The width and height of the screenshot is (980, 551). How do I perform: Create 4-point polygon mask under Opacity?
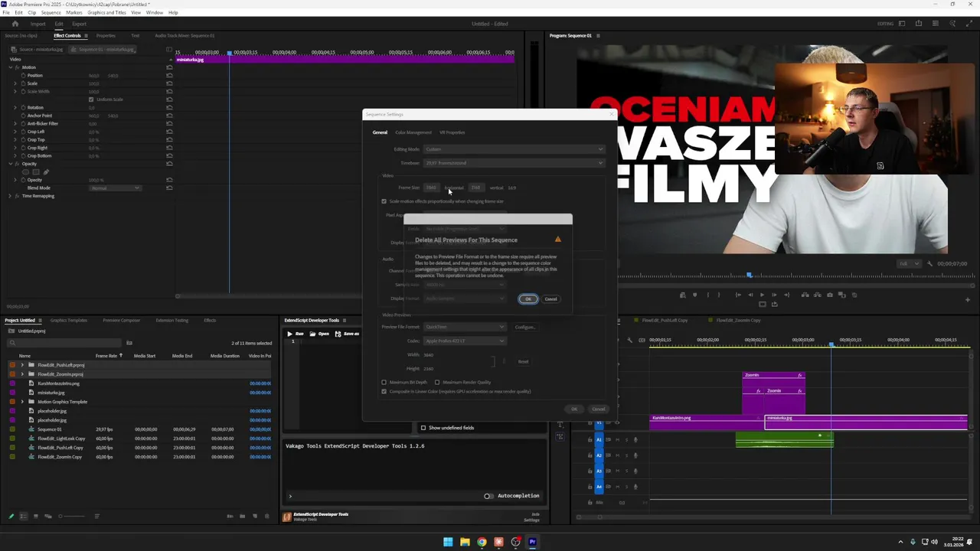coord(35,172)
